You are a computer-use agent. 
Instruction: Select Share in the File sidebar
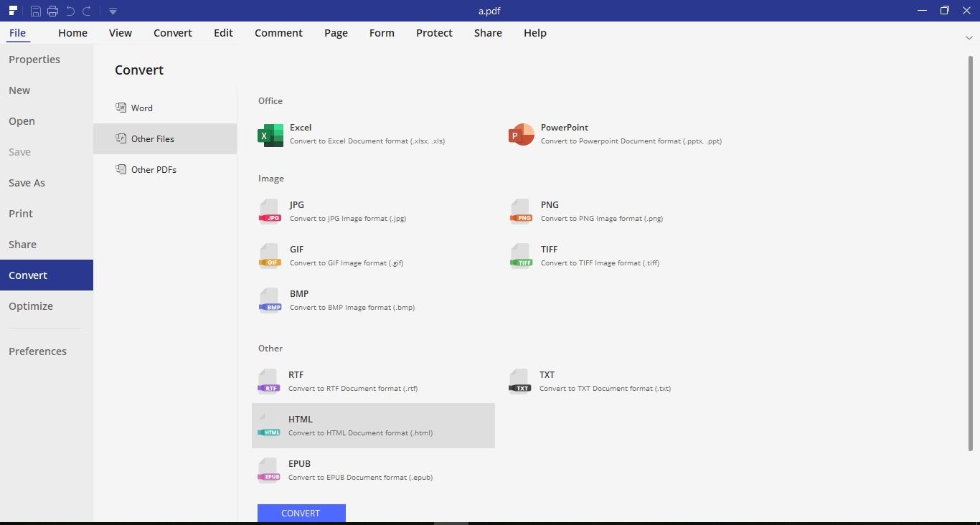pyautogui.click(x=47, y=245)
